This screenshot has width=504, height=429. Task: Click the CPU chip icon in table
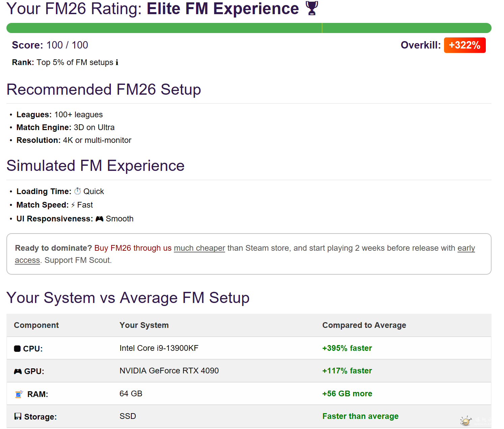point(17,349)
